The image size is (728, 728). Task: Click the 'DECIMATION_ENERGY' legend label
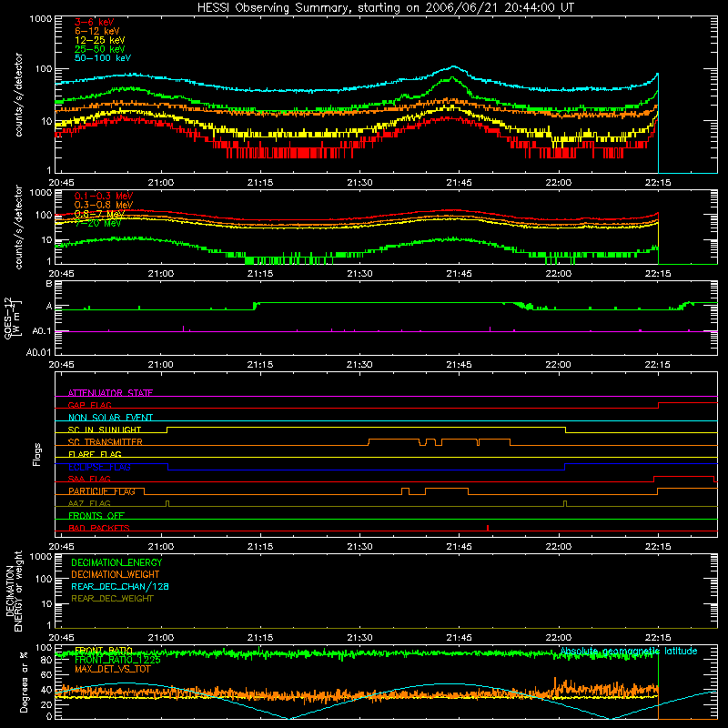click(116, 562)
